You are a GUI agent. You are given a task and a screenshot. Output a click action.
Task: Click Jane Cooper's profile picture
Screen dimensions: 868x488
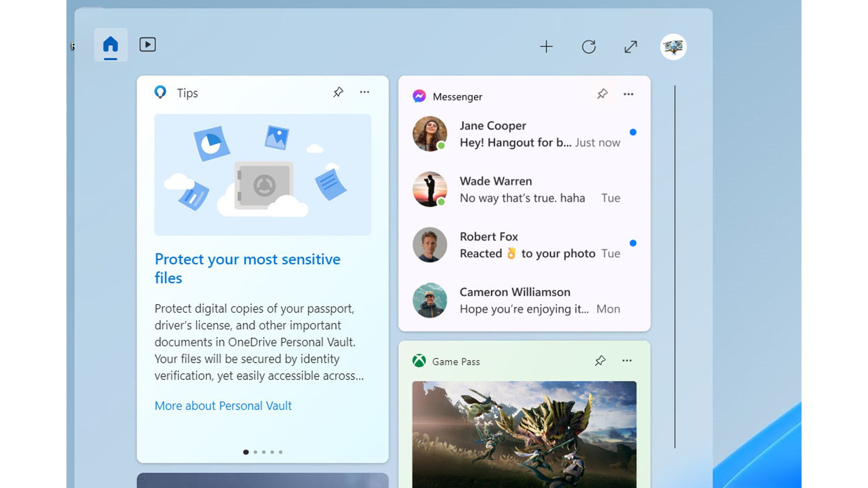pos(429,133)
